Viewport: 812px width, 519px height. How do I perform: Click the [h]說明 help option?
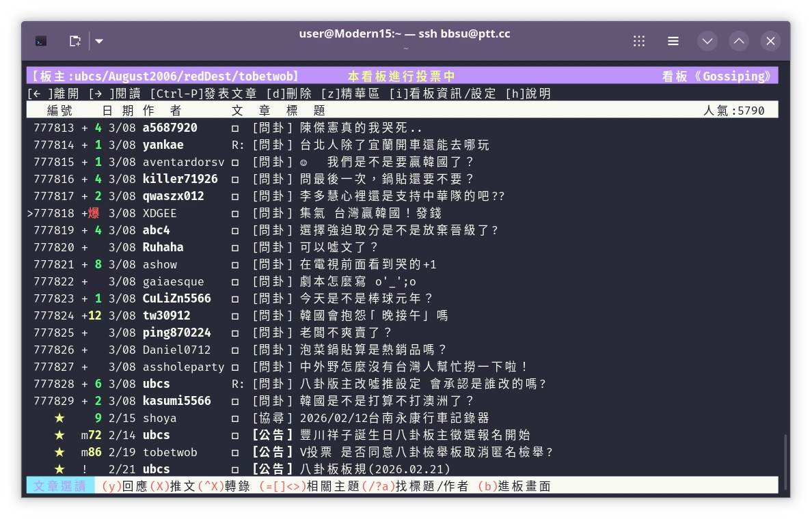[x=528, y=94]
